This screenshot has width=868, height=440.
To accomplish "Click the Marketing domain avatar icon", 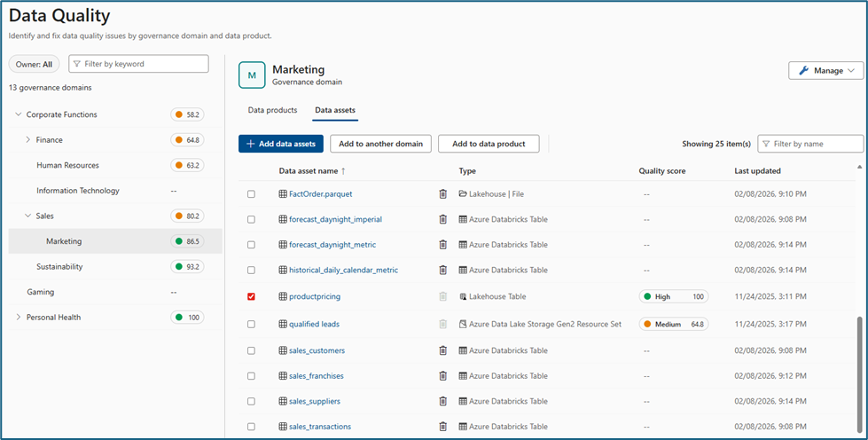I will pos(252,75).
